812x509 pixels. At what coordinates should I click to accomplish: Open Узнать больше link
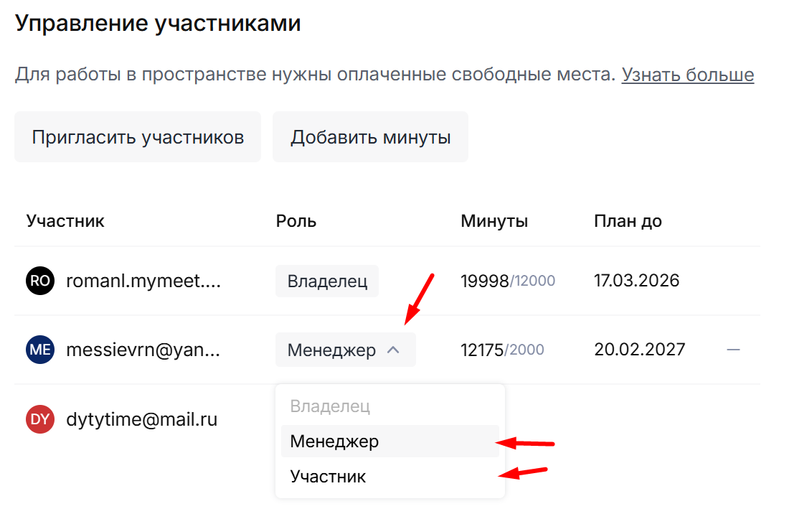(x=687, y=75)
